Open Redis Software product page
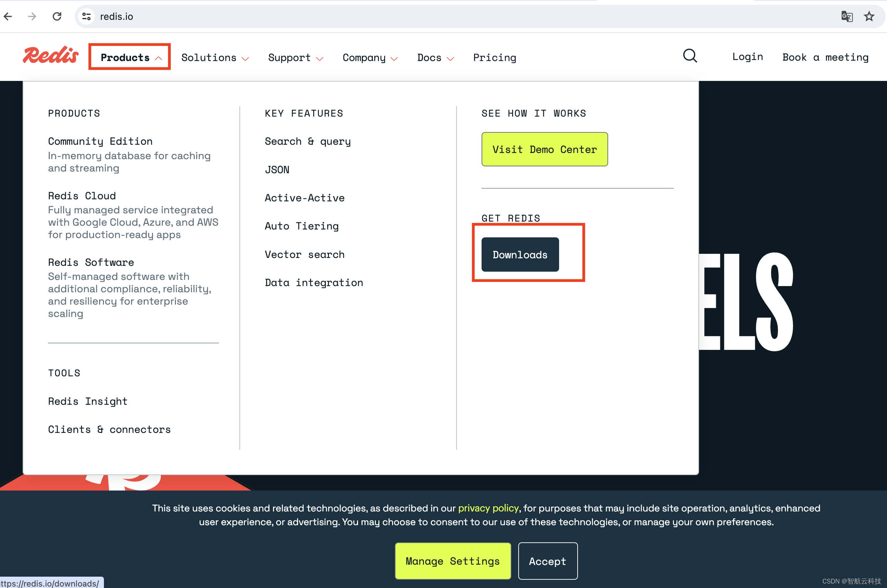The image size is (887, 588). click(x=91, y=262)
